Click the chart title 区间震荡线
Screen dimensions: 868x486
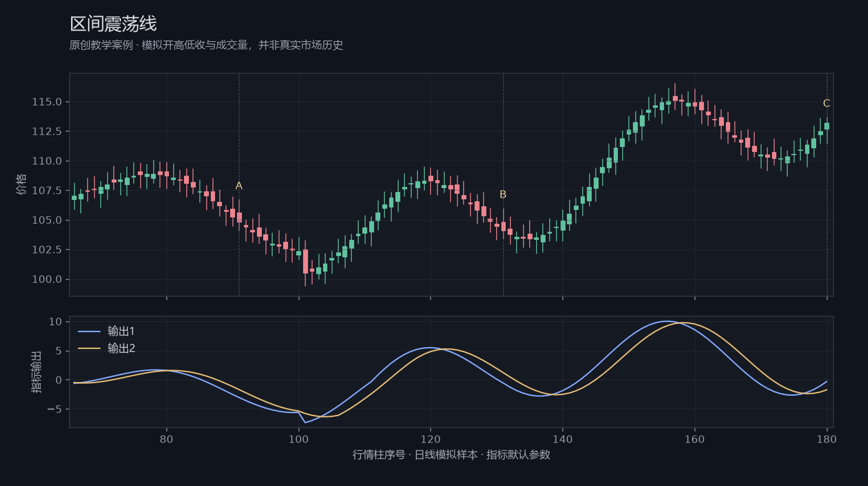tap(113, 24)
